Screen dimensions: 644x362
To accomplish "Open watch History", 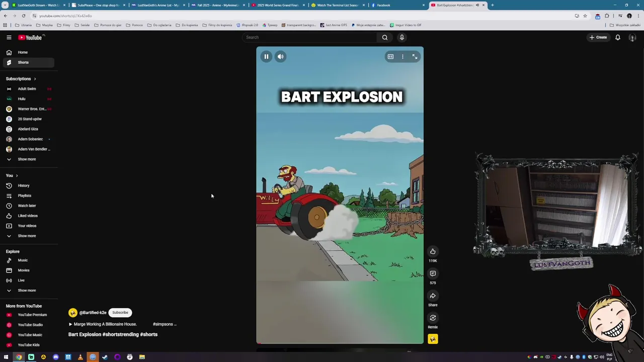I will coord(28,186).
